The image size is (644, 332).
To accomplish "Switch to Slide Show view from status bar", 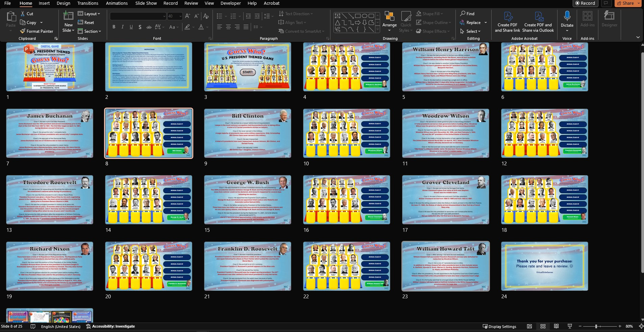I will pyautogui.click(x=569, y=326).
